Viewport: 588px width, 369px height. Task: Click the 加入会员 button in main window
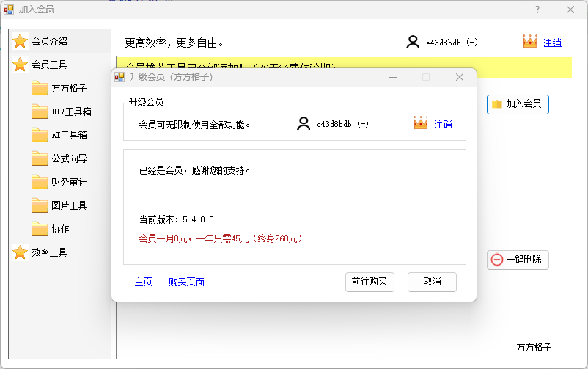[x=518, y=104]
